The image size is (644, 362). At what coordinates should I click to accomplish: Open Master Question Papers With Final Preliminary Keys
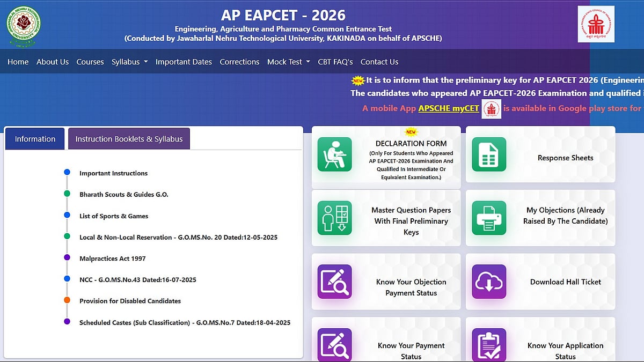tap(386, 218)
